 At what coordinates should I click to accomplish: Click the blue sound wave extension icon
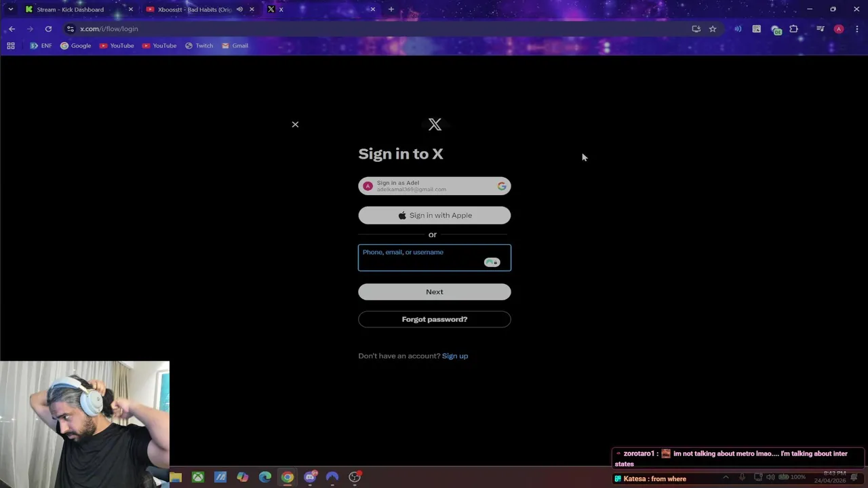[x=738, y=29]
